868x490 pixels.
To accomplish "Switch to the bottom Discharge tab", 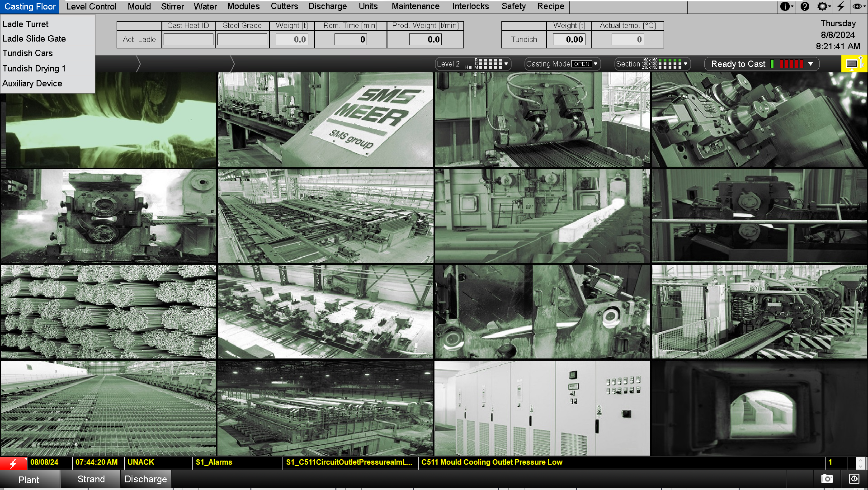I will (146, 479).
